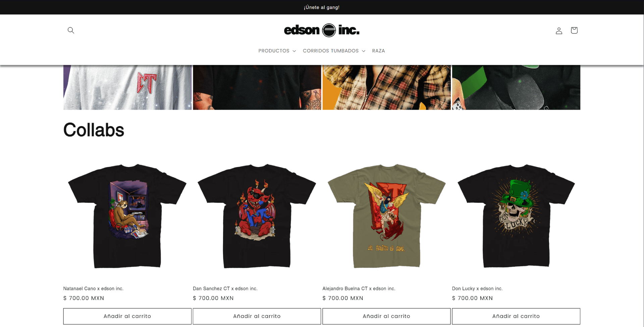Open the Natanael Cano x edson inc. title link

coord(93,288)
